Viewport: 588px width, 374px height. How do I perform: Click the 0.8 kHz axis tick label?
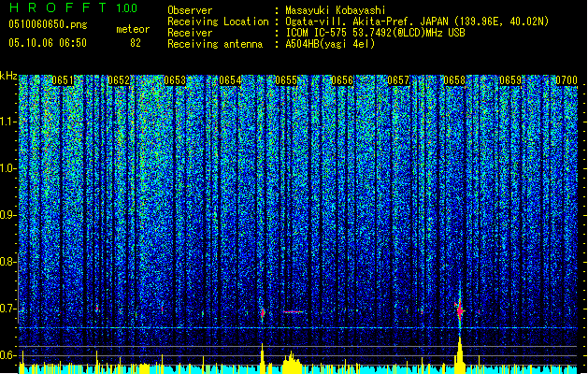(7, 262)
